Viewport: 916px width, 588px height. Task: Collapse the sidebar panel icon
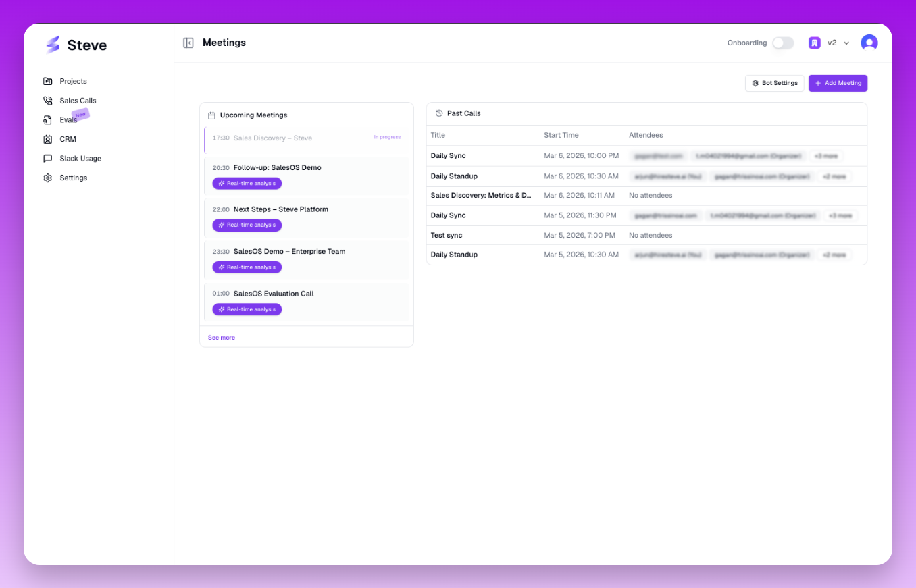point(188,43)
